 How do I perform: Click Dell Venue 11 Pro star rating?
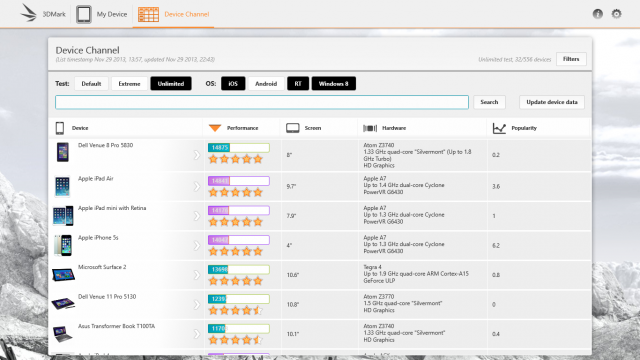pyautogui.click(x=236, y=311)
